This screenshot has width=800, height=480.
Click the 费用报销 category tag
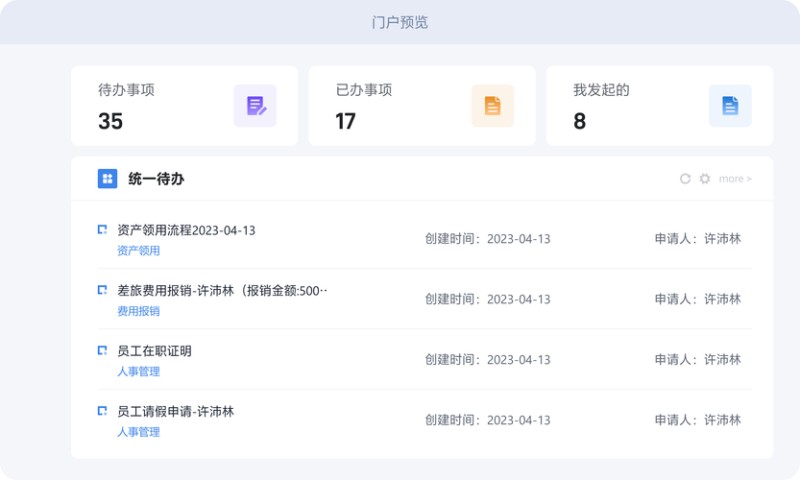click(x=138, y=311)
